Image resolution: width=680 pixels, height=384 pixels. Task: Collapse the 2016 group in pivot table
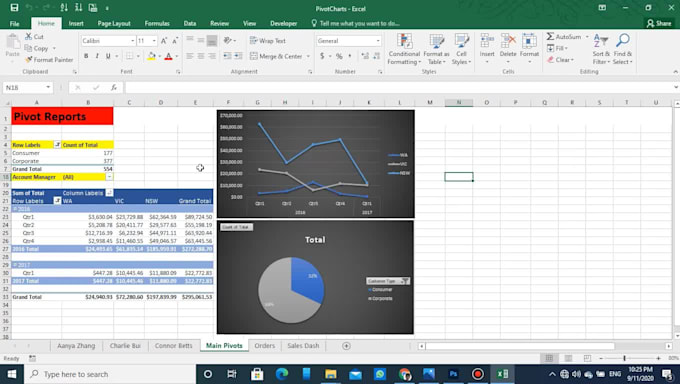click(15, 209)
